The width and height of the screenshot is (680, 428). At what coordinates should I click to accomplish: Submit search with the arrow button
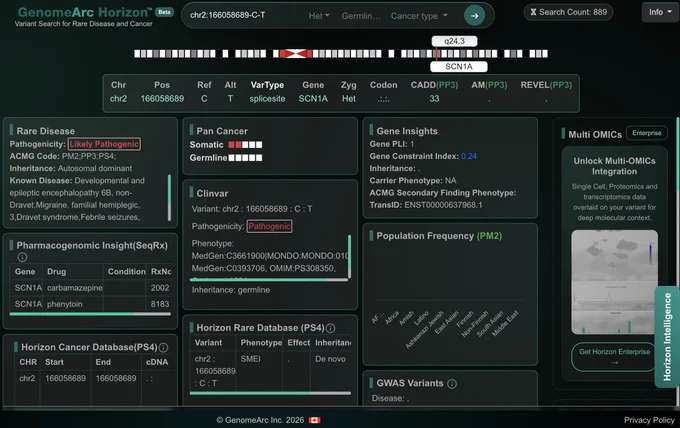474,16
